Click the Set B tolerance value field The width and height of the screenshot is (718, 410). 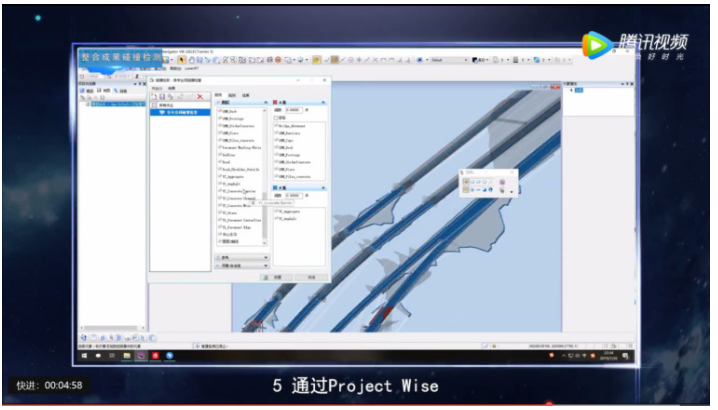(x=294, y=196)
